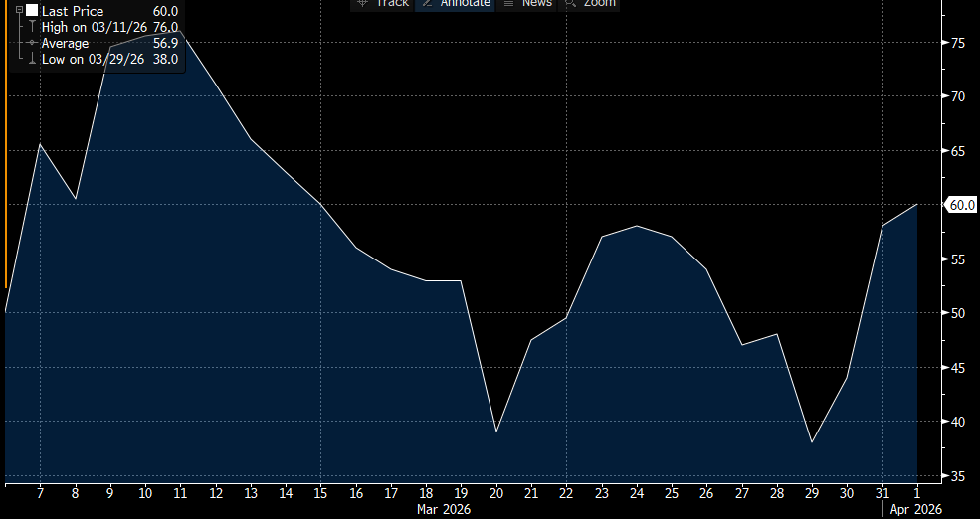Image resolution: width=980 pixels, height=519 pixels.
Task: Click date label 11 on the x-axis
Action: pos(180,493)
